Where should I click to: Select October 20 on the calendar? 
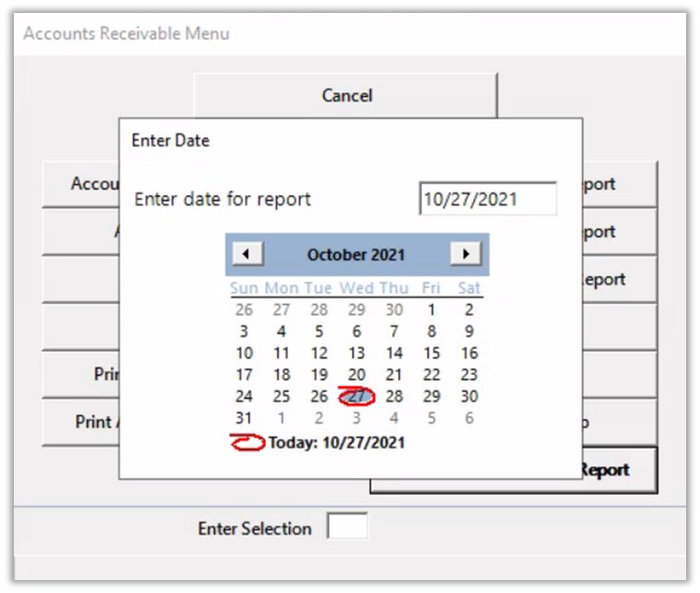click(356, 374)
